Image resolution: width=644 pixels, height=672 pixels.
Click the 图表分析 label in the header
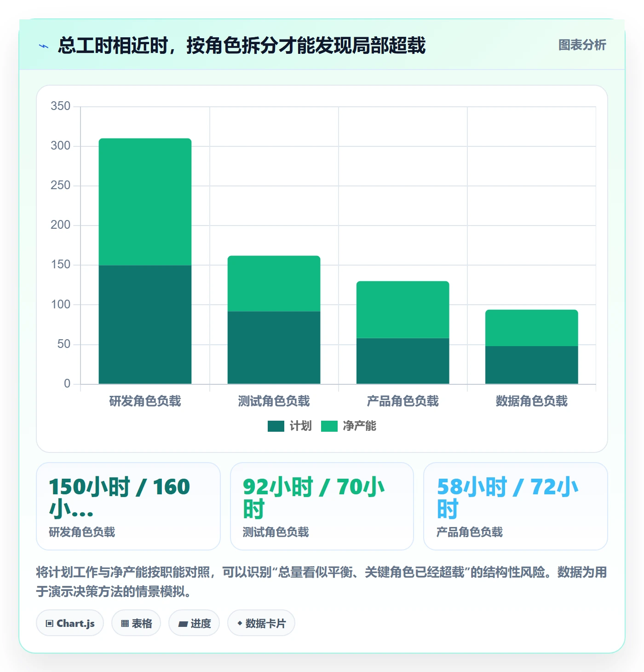click(x=582, y=45)
